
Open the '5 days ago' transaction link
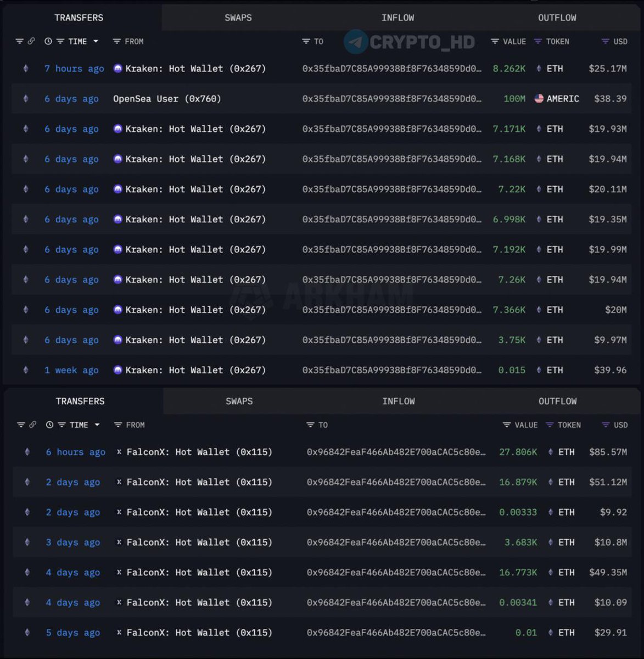[x=73, y=633]
